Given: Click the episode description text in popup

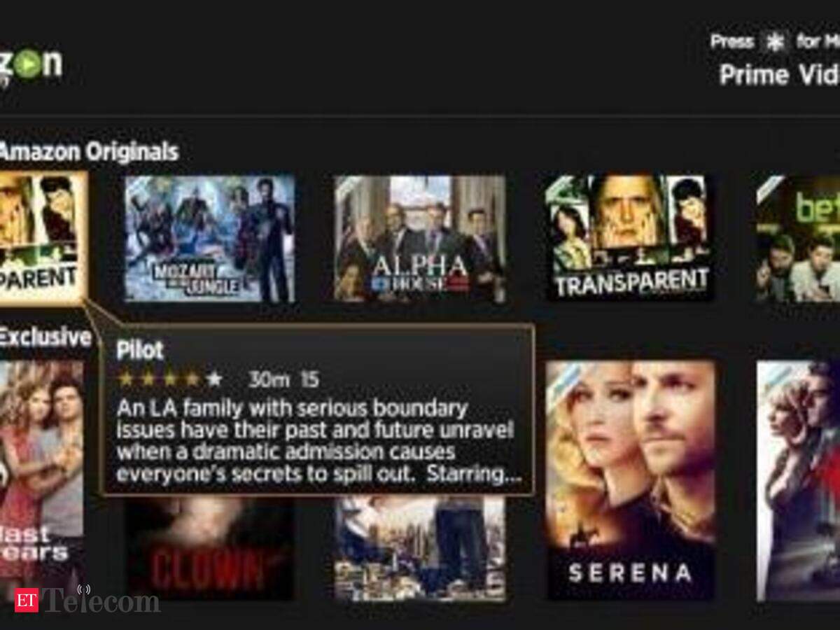Looking at the screenshot, I should [319, 440].
